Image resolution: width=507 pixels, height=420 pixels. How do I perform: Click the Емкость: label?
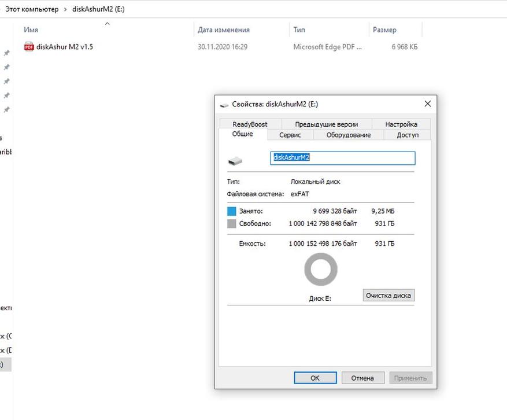(253, 244)
